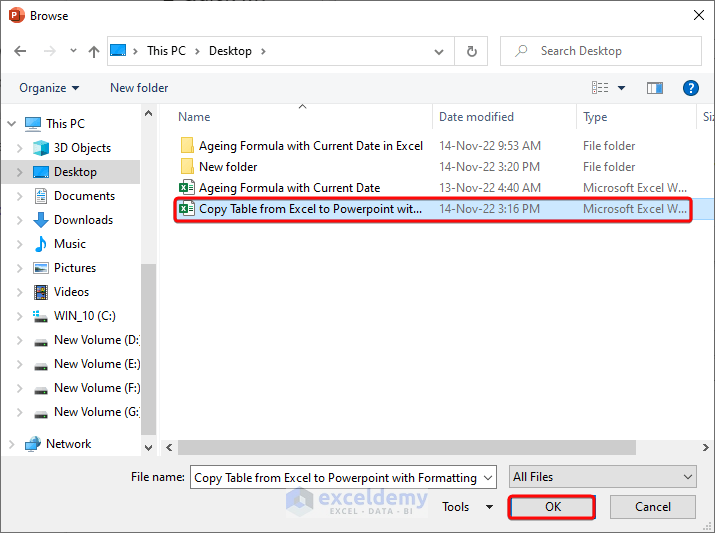Screen dimensions: 715x533
Task: Click the File name input field
Action: [335, 477]
